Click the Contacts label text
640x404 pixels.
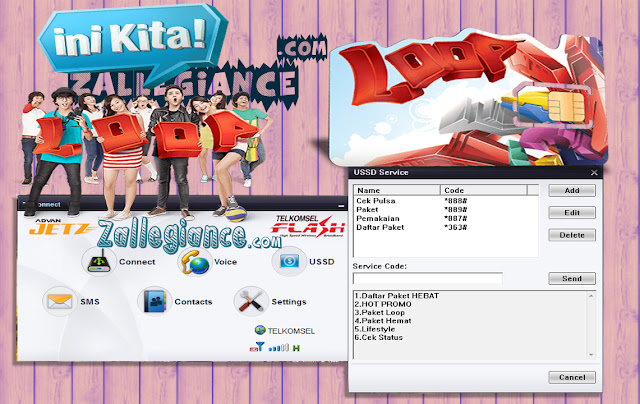193,302
